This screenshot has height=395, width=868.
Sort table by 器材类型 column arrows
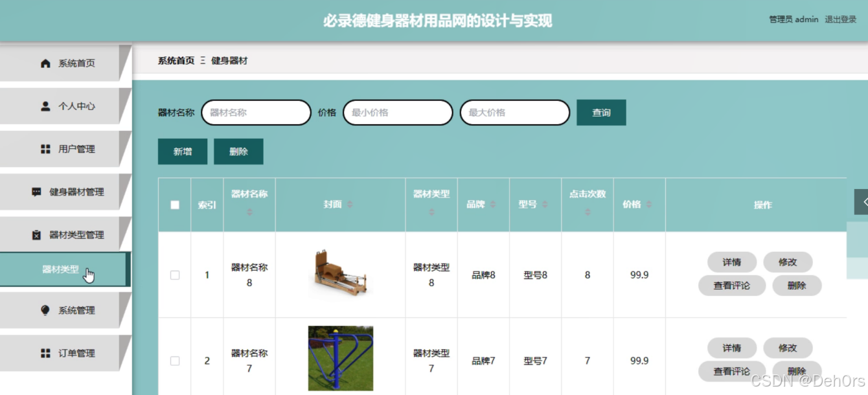coord(431,212)
